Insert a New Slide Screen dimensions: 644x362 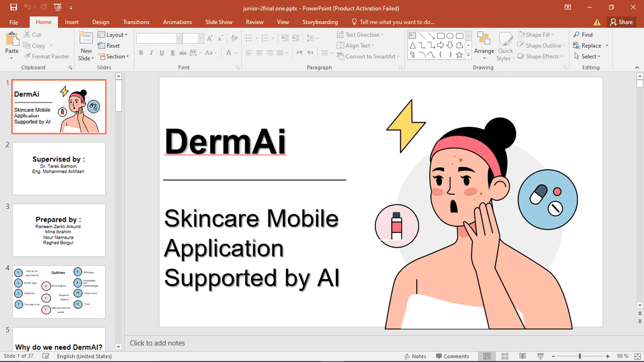click(x=86, y=39)
